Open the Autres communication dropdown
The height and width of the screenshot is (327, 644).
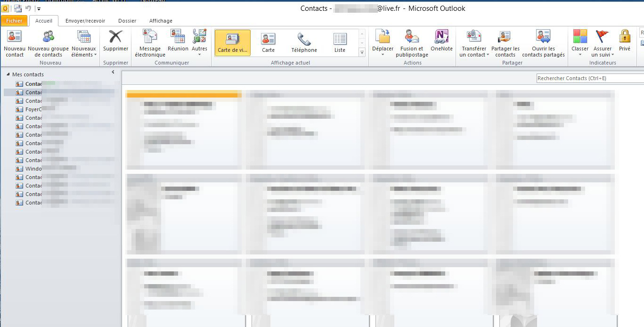199,43
